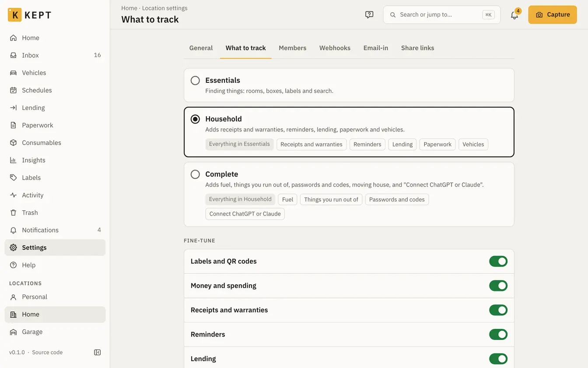
Task: Open Paperwork via document icon
Action: (x=14, y=125)
